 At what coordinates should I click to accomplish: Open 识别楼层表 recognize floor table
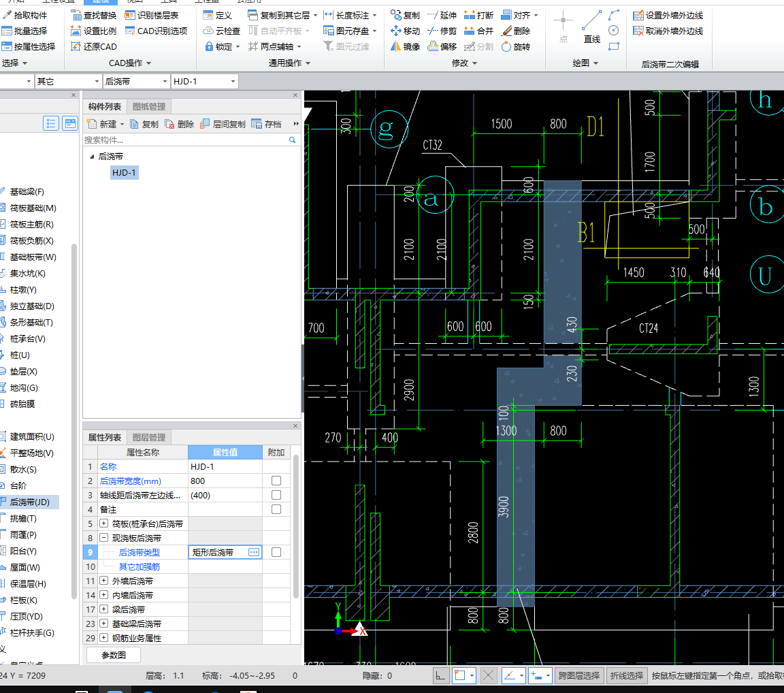coord(152,16)
